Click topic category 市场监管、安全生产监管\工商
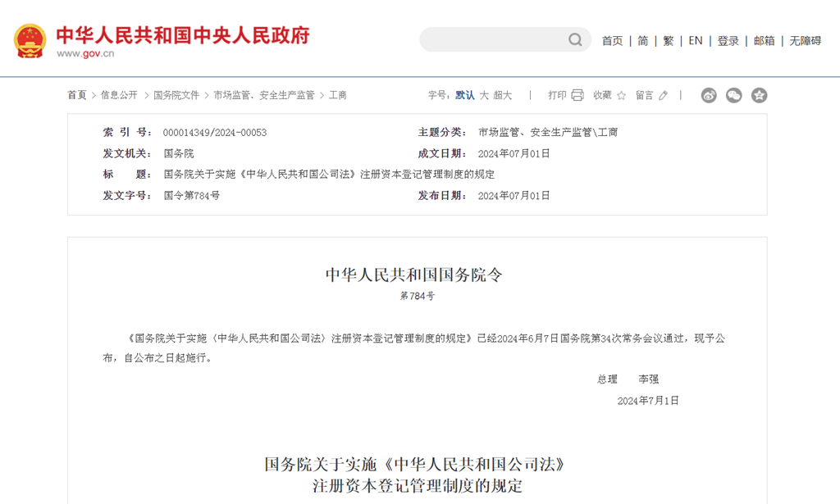The width and height of the screenshot is (840, 504). click(x=547, y=132)
